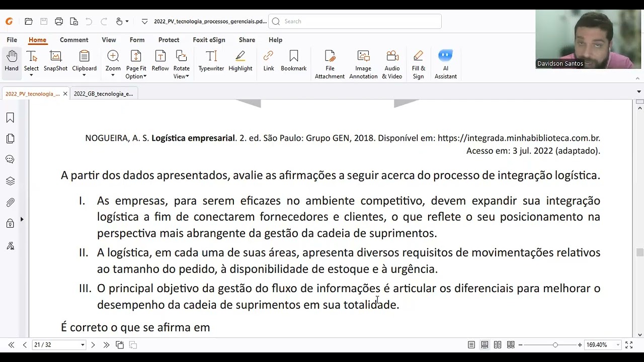Open Signatures side panel
Image resolution: width=644 pixels, height=362 pixels.
click(x=10, y=246)
